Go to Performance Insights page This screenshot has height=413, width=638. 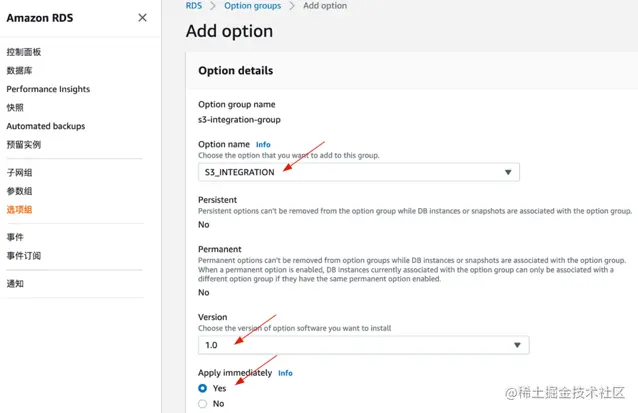point(48,89)
